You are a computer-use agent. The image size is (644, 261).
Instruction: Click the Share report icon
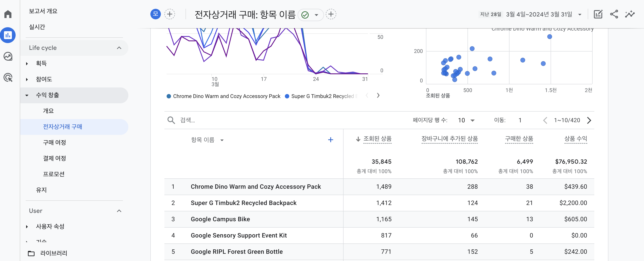click(x=614, y=14)
